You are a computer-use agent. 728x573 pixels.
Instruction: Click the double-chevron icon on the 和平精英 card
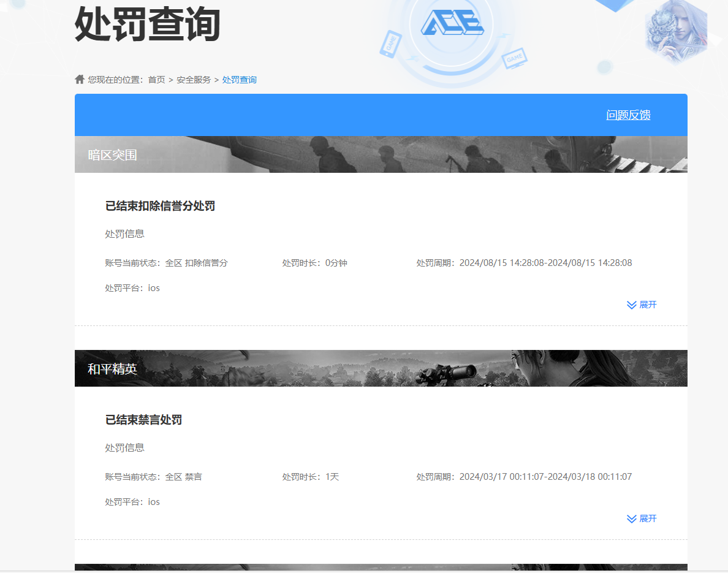pyautogui.click(x=632, y=518)
